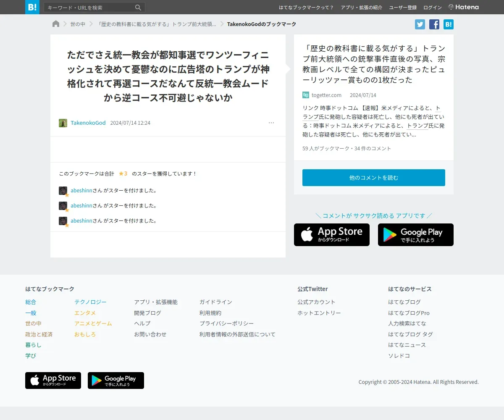
Task: Open the article breadcrumb 「歴史の教科書に載る気がする」
Action: pos(157,24)
